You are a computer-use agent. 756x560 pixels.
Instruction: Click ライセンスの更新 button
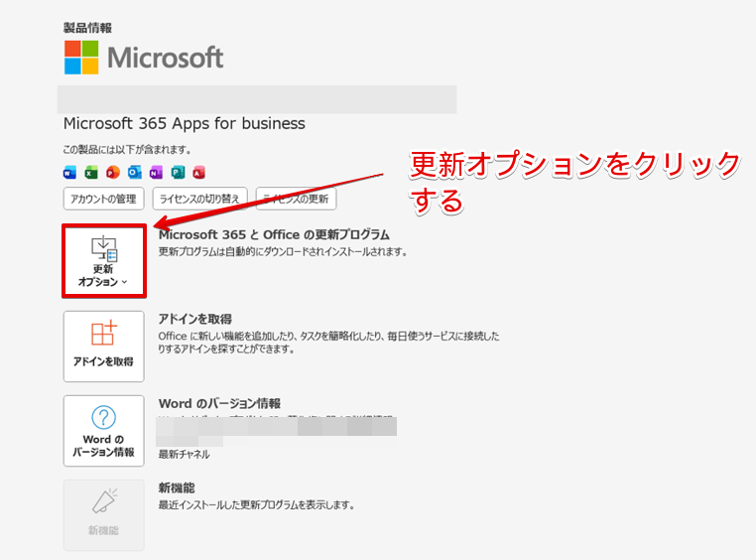click(296, 199)
